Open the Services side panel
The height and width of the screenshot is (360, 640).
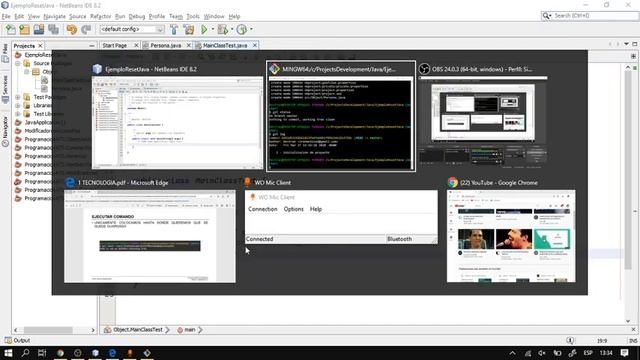point(5,89)
